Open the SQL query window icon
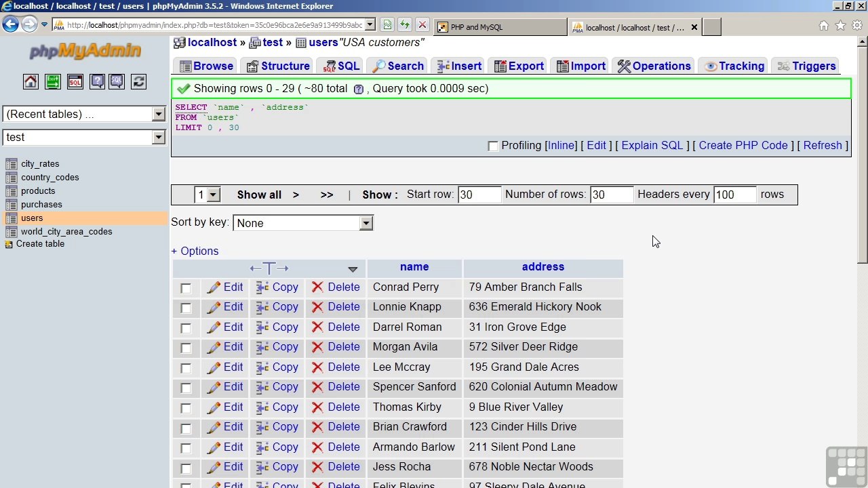The width and height of the screenshot is (868, 488). click(x=75, y=81)
